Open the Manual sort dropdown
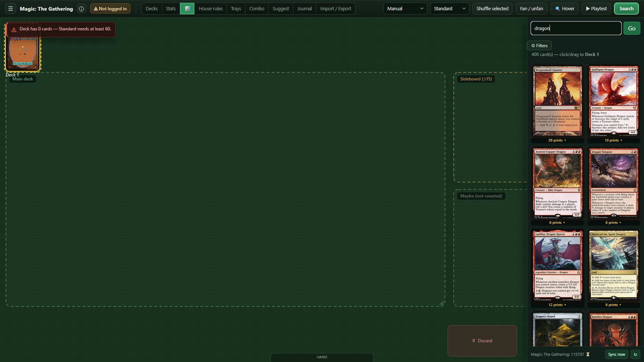The width and height of the screenshot is (644, 362). [405, 8]
